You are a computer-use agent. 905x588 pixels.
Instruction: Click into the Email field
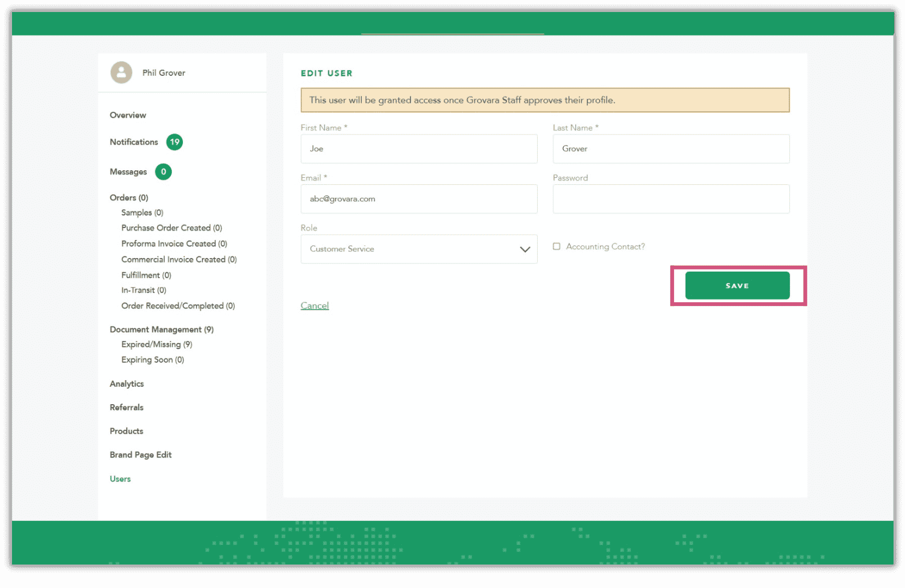pos(419,199)
